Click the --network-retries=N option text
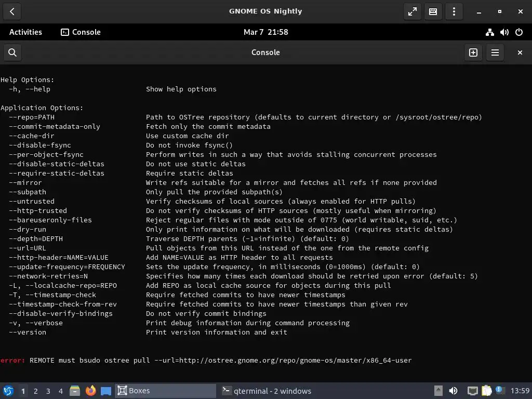This screenshot has height=399, width=532. [48, 276]
